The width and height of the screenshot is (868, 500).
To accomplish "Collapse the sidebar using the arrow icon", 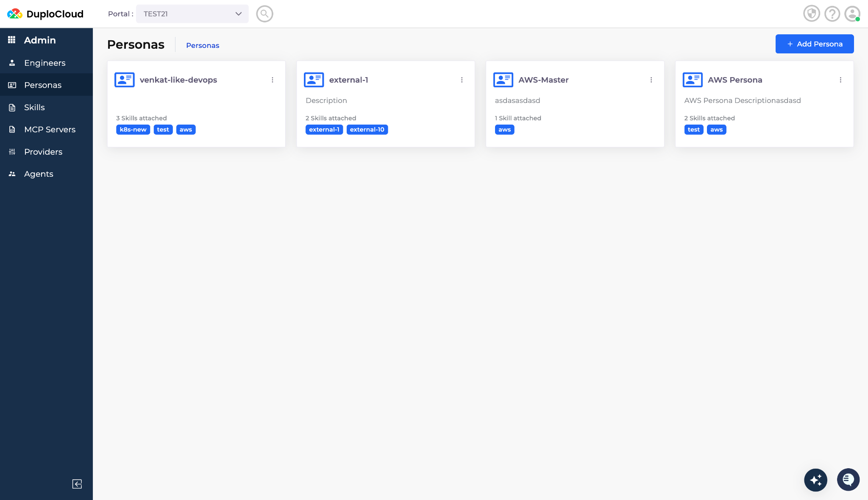I will [x=77, y=484].
